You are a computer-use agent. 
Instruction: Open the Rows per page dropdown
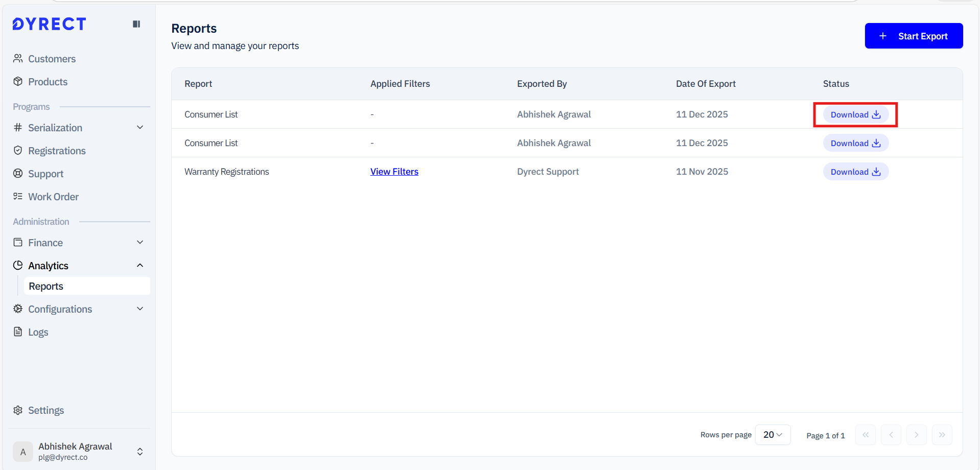point(773,435)
